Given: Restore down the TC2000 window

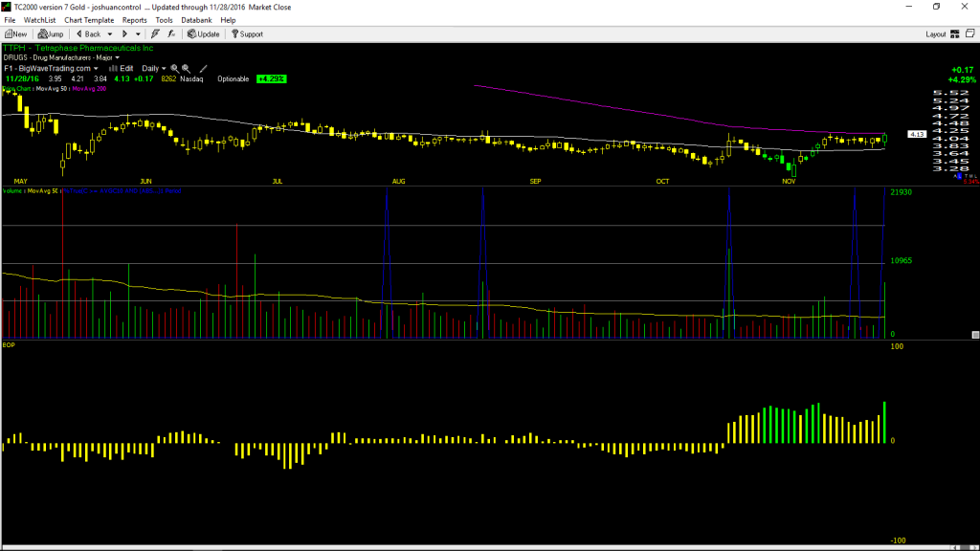Looking at the screenshot, I should 936,7.
